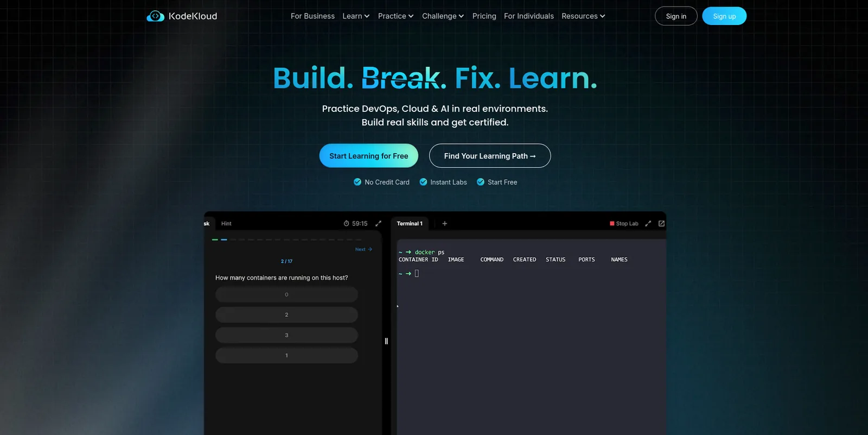Click the timer clock icon beside 59:15
The height and width of the screenshot is (435, 868).
(x=346, y=223)
